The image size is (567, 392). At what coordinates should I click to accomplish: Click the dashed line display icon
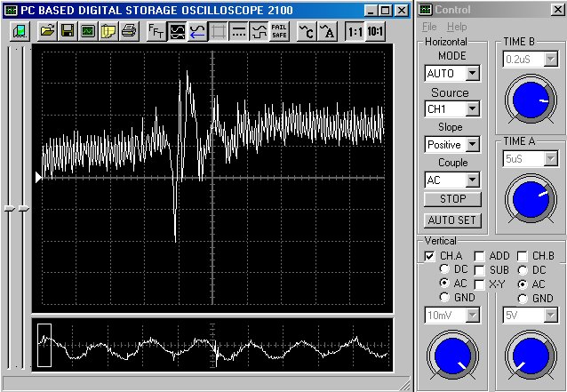pos(239,31)
